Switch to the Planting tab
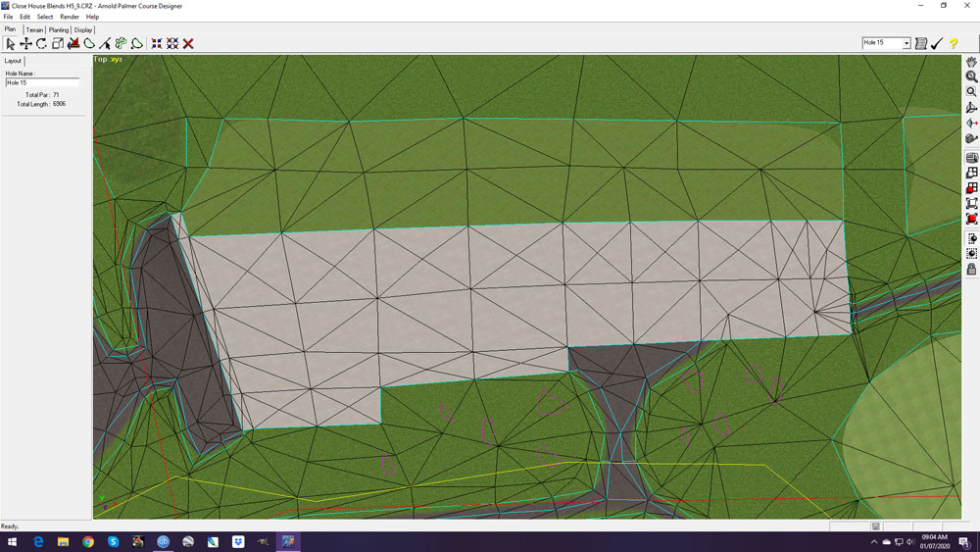980x552 pixels. click(59, 30)
